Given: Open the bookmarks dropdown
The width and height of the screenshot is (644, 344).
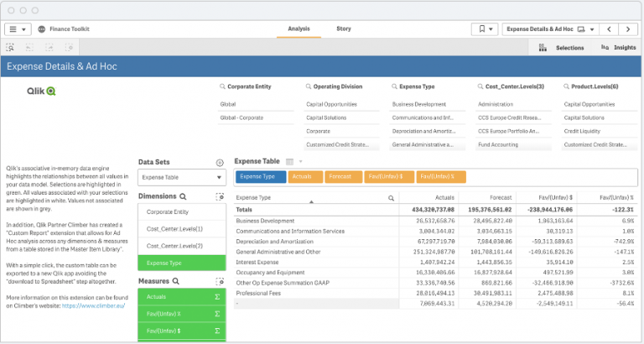Looking at the screenshot, I should (x=485, y=29).
